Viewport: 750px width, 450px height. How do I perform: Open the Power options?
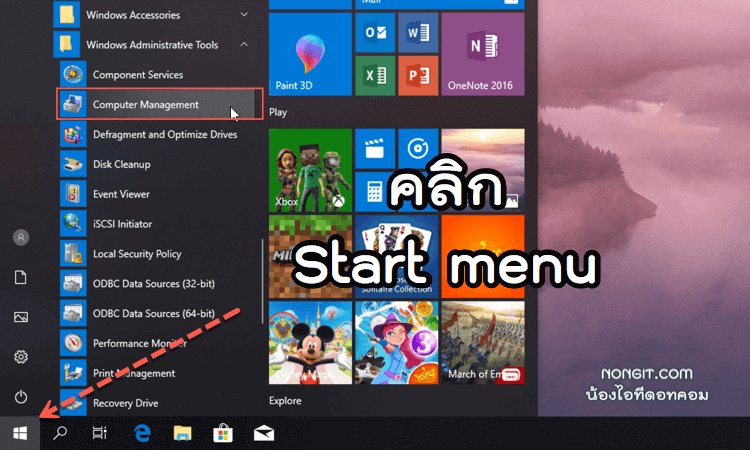(21, 397)
